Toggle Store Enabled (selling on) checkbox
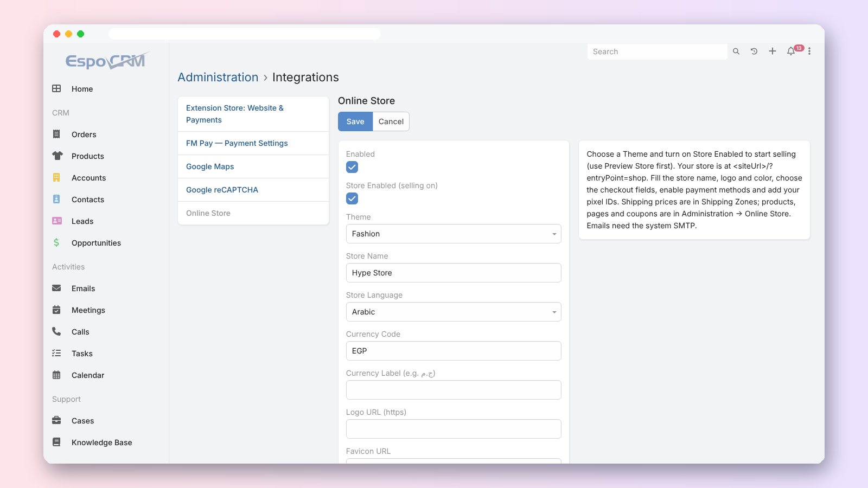 point(352,198)
